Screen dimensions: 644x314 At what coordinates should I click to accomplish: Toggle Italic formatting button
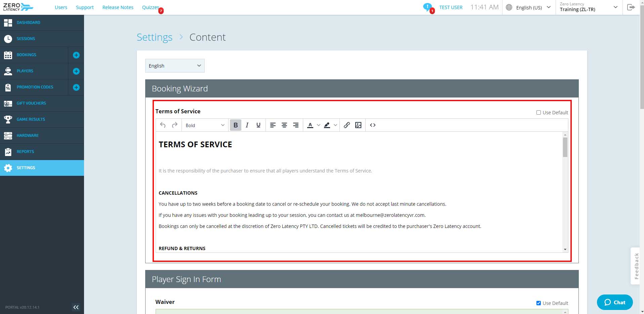pyautogui.click(x=247, y=125)
